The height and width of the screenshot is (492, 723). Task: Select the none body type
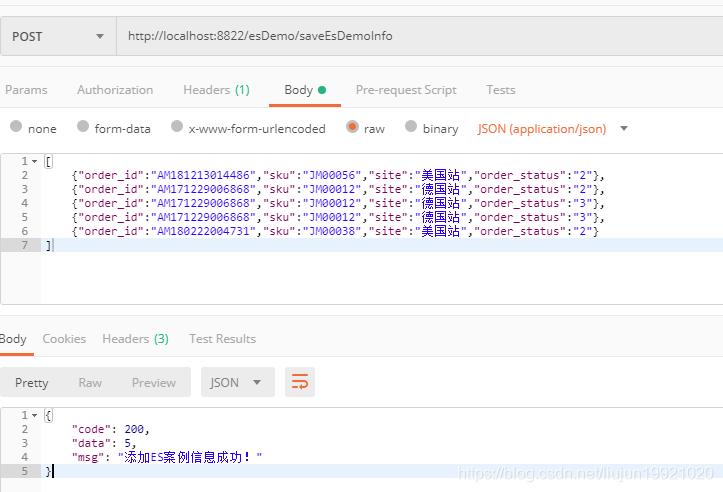click(x=33, y=128)
